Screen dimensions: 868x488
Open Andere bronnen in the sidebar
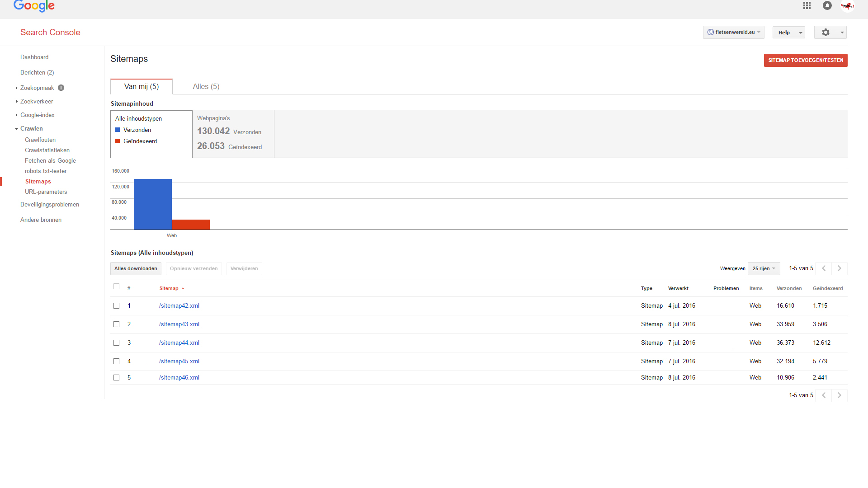click(41, 220)
